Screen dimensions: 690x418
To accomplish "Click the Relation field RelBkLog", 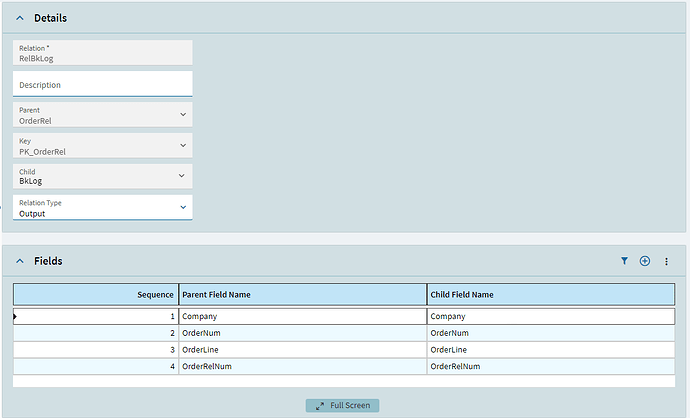I will point(103,53).
